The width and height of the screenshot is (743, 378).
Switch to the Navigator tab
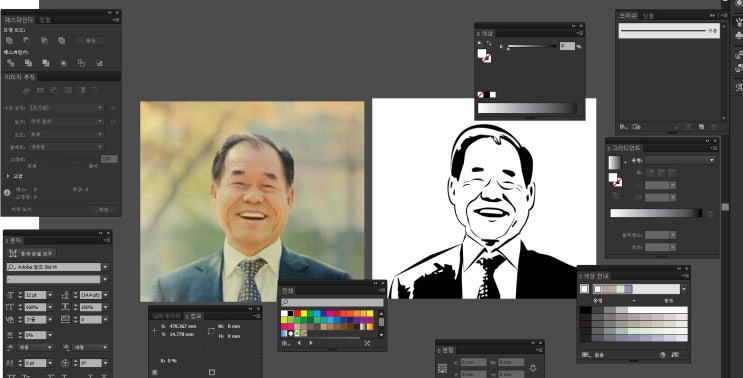[166, 315]
